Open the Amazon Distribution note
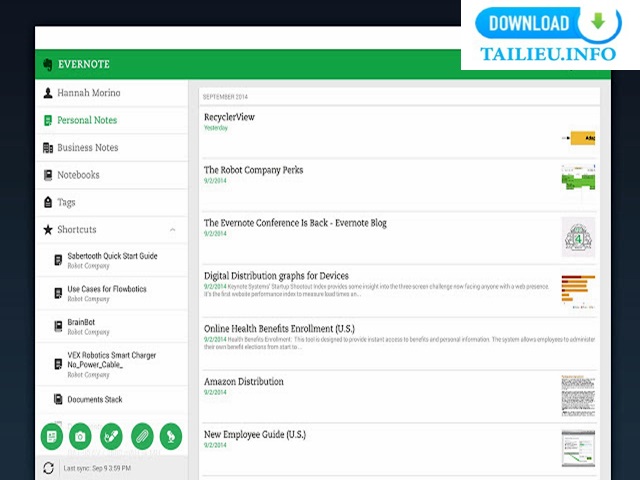 [399, 397]
